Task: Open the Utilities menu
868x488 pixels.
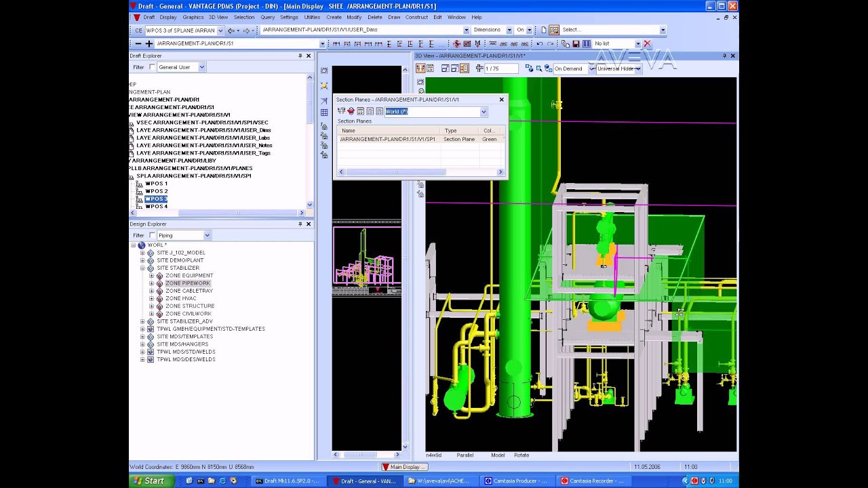Action: pos(313,17)
